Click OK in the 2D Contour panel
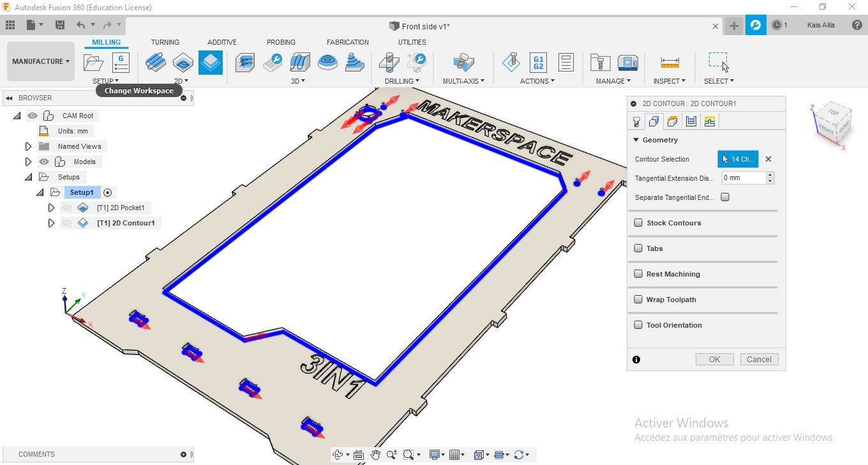 tap(714, 359)
